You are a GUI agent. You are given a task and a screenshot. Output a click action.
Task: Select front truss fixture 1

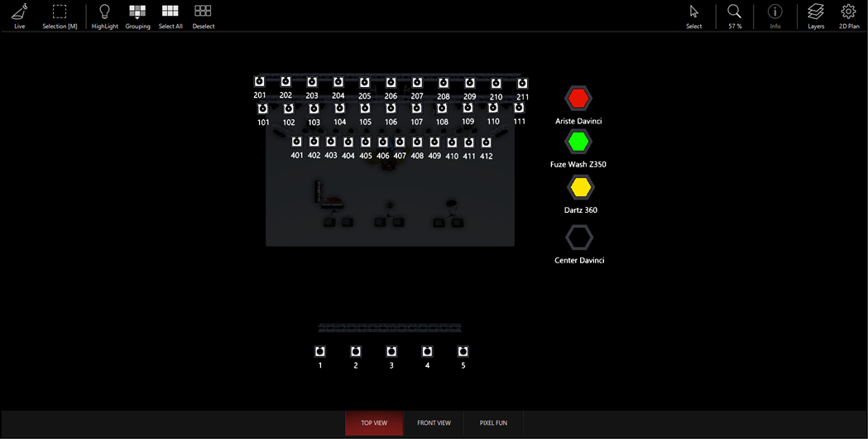click(x=320, y=351)
